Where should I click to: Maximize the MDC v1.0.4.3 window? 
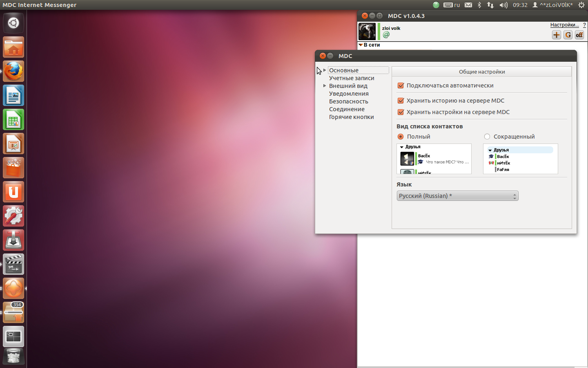pyautogui.click(x=379, y=16)
